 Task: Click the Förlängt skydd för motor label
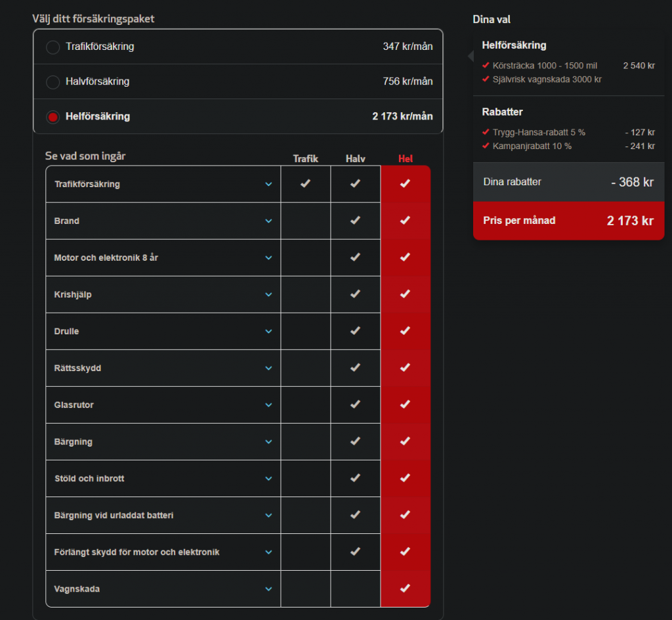(x=136, y=552)
